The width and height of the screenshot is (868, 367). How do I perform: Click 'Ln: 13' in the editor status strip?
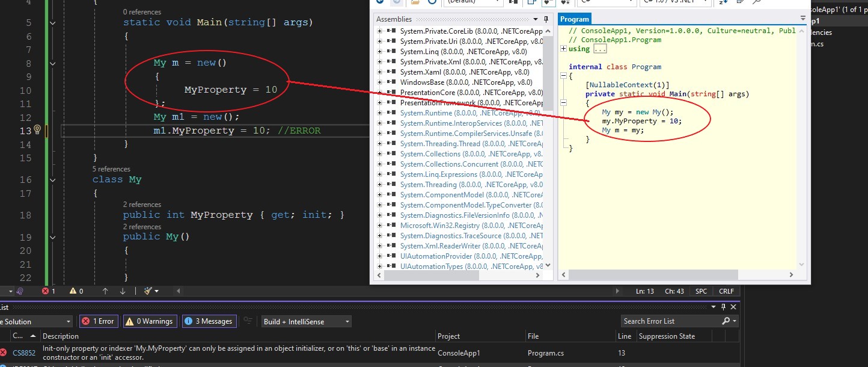[x=645, y=291]
